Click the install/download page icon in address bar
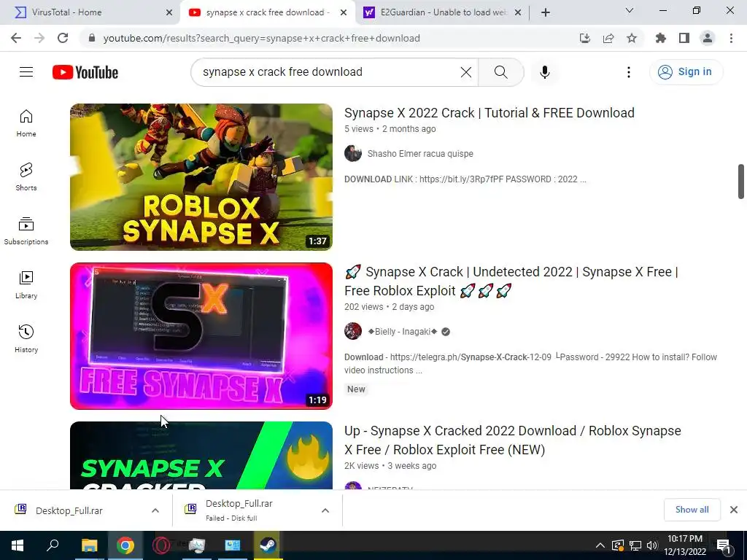Image resolution: width=747 pixels, height=560 pixels. coord(585,38)
